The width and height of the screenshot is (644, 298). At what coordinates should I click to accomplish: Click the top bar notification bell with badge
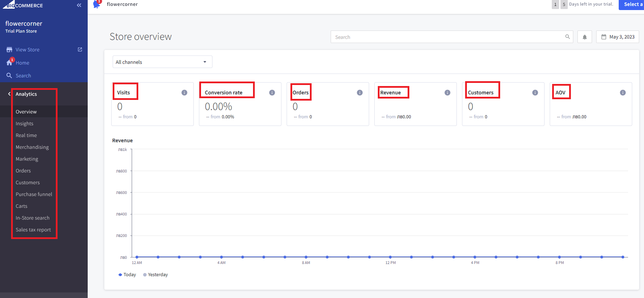tap(97, 4)
